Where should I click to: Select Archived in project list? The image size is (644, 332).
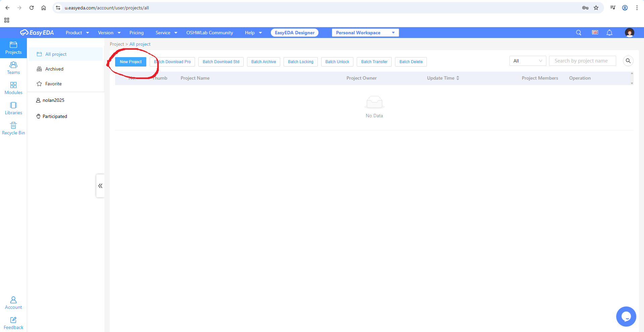coord(54,69)
